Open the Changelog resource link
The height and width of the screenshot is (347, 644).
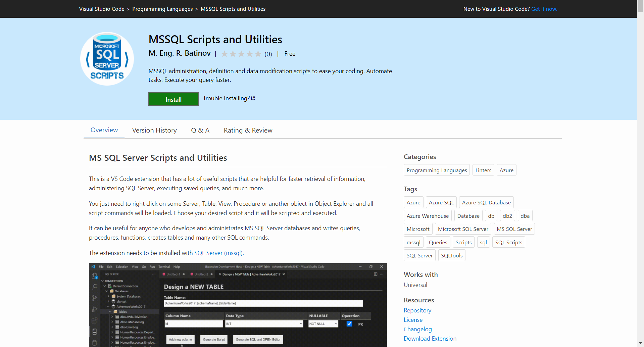418,329
